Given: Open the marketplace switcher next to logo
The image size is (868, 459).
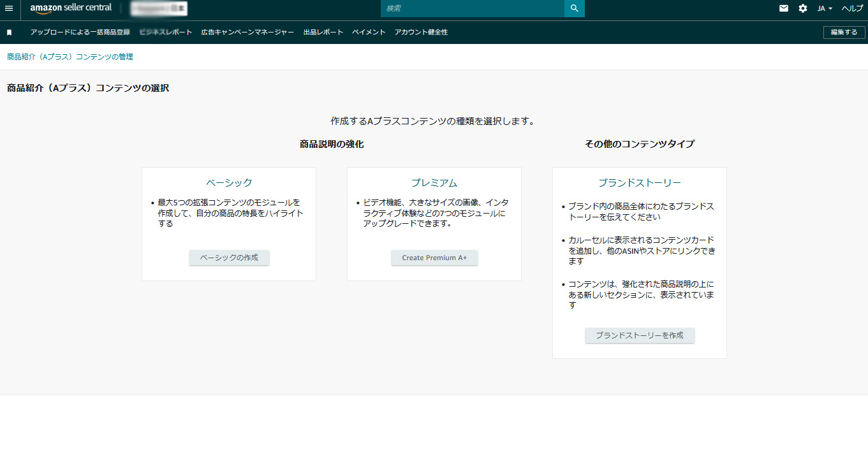Looking at the screenshot, I should point(159,9).
